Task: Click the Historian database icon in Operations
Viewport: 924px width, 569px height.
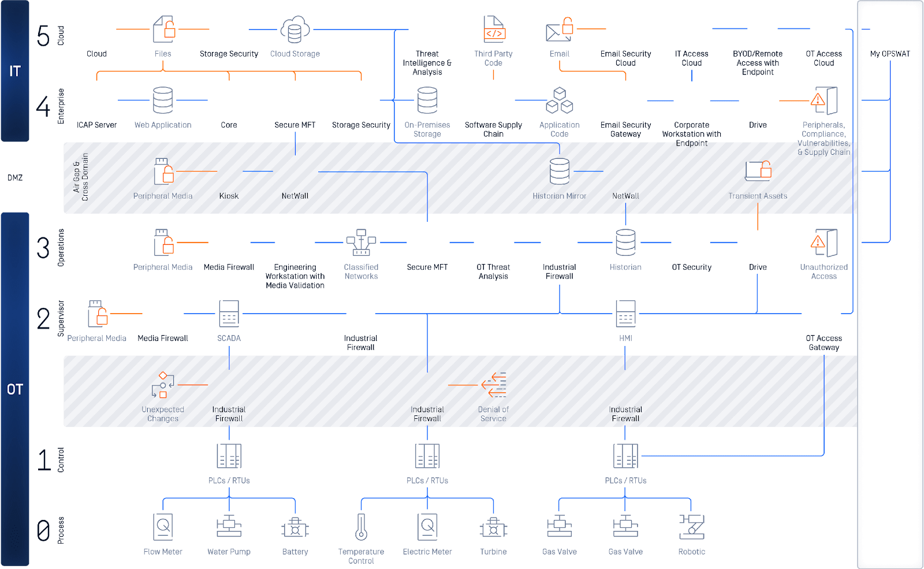Action: click(x=625, y=243)
